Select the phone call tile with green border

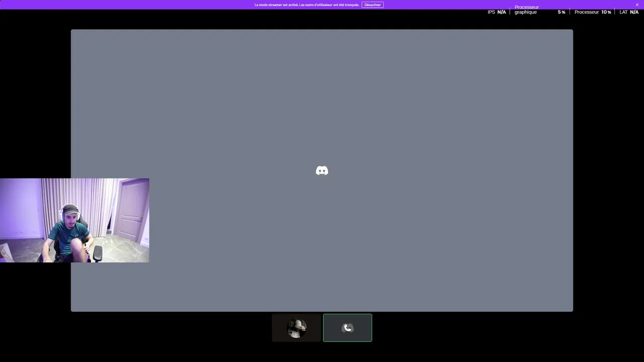click(348, 328)
